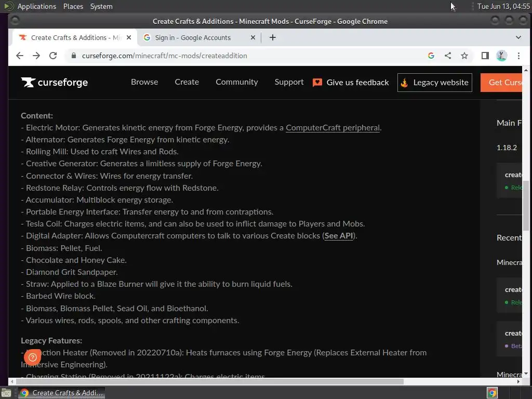532x399 pixels.
Task: Click the Chrome back arrow
Action: tap(20, 56)
